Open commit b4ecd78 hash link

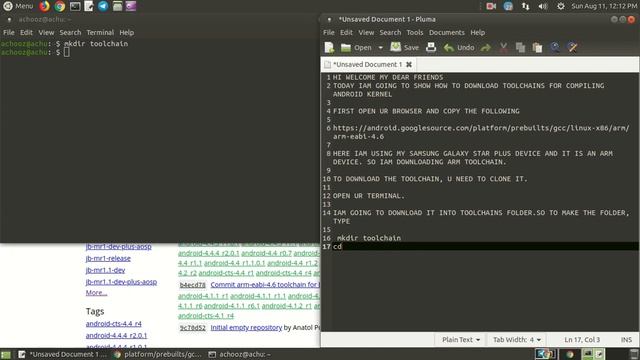(192, 285)
